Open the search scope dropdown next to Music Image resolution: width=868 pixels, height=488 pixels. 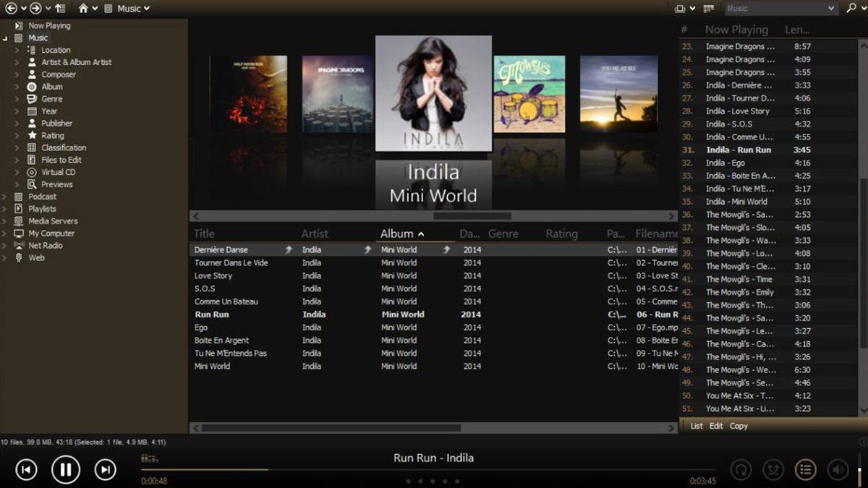pyautogui.click(x=831, y=8)
